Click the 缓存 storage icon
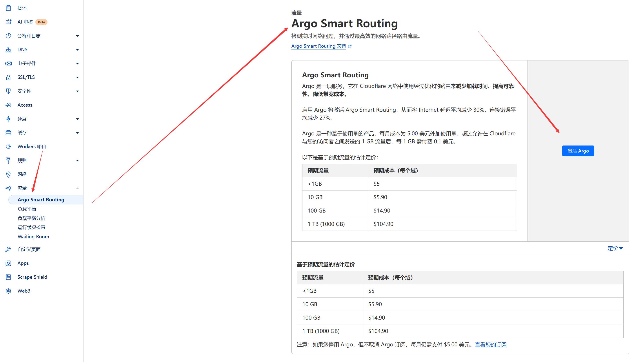644x362 pixels. click(x=8, y=133)
